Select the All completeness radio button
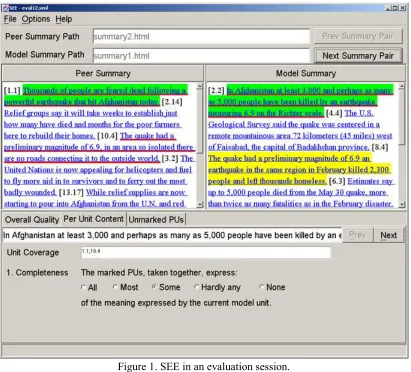The image size is (411, 372). click(x=83, y=287)
